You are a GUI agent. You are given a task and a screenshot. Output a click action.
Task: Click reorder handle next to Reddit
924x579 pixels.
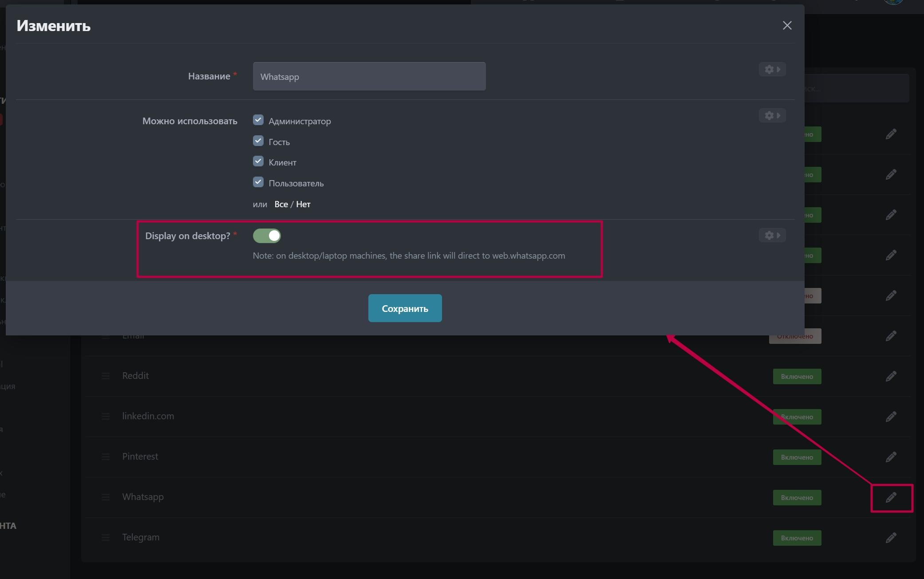(106, 376)
